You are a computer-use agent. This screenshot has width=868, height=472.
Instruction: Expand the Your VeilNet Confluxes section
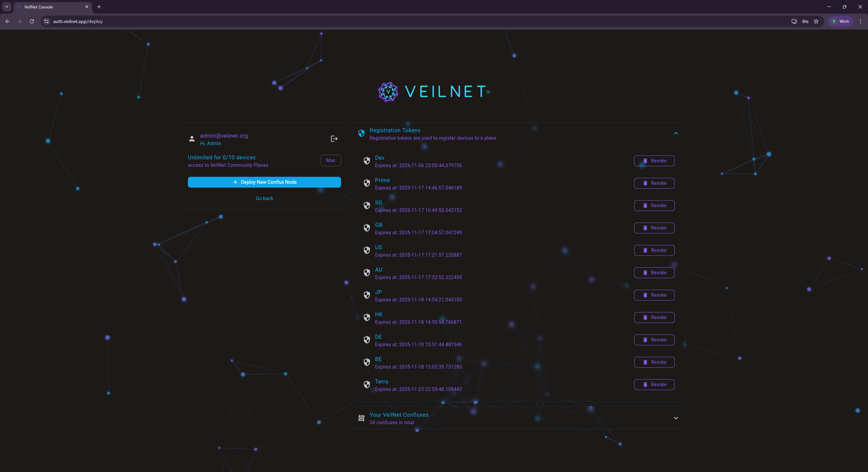click(x=676, y=418)
